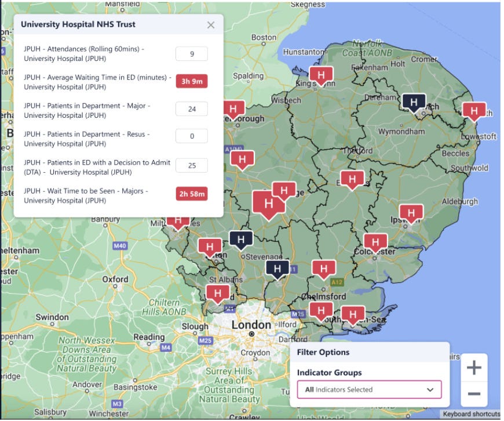Viewport: 504px width, 421px height.
Task: Click the University Hospital NHS Trust title
Action: pyautogui.click(x=78, y=24)
